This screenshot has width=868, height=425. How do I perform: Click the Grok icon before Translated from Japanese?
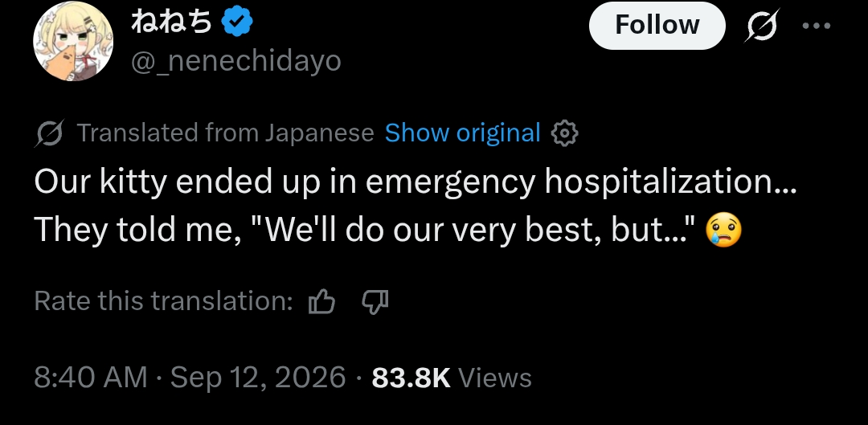coord(50,133)
